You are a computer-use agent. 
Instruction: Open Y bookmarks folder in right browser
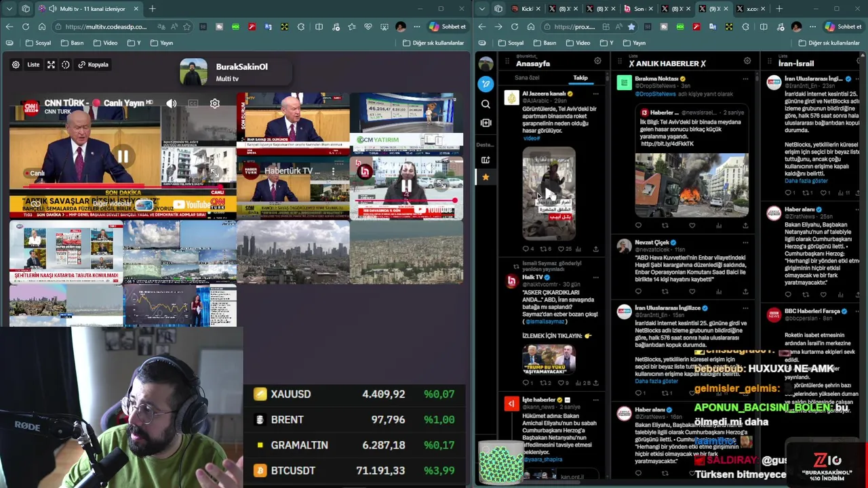coord(608,43)
